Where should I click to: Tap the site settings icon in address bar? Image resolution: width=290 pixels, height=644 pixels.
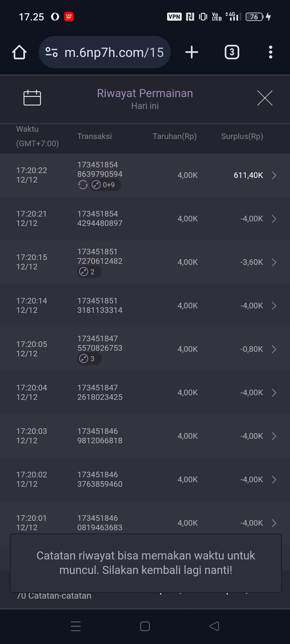52,52
